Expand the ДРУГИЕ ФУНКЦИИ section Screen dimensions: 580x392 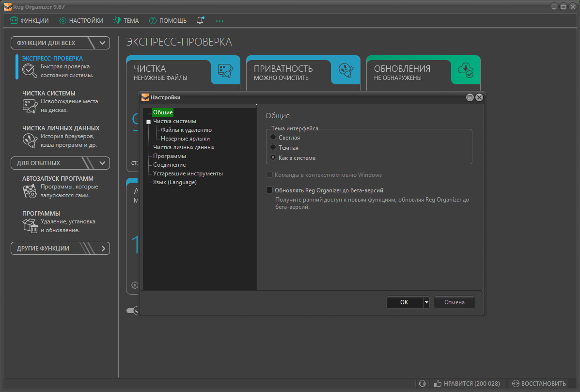(103, 248)
